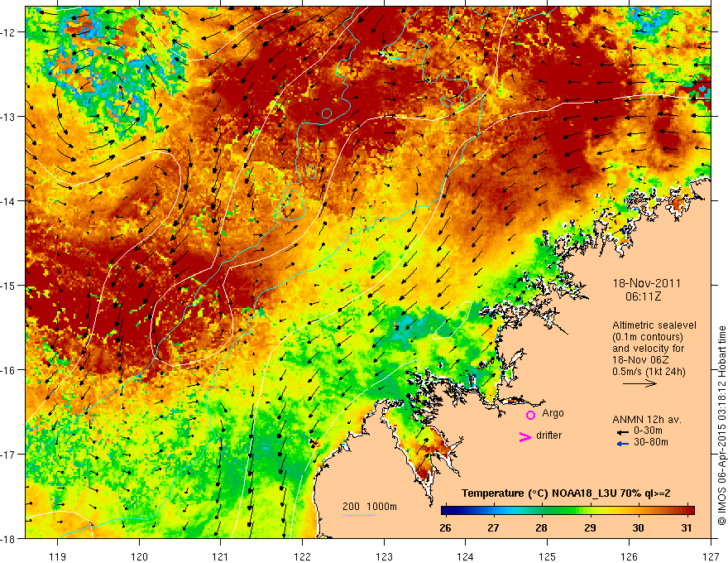
Task: Click longitude axis label '122'
Action: click(302, 556)
